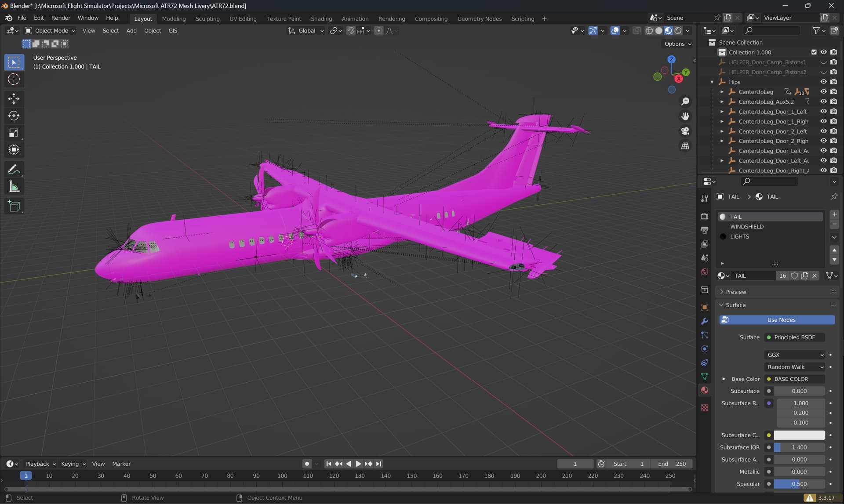
Task: Open the Render menu
Action: coord(61,18)
